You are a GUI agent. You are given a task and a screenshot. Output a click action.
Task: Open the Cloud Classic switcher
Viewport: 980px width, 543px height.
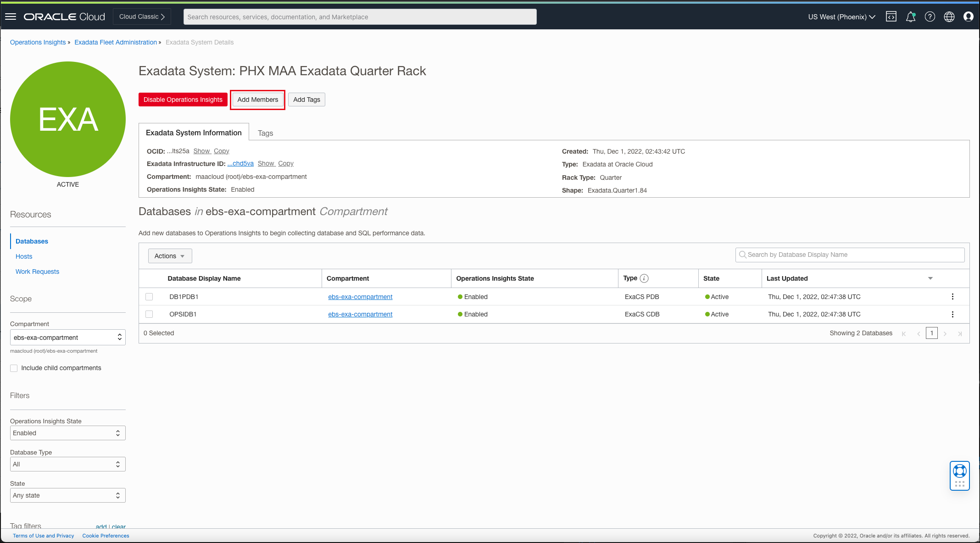[142, 17]
